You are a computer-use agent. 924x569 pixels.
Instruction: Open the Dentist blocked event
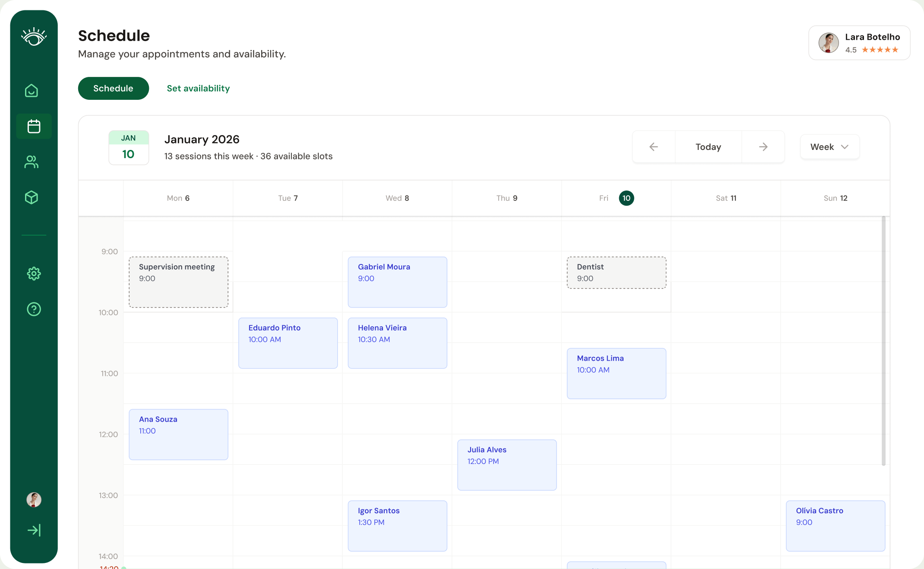click(x=616, y=273)
